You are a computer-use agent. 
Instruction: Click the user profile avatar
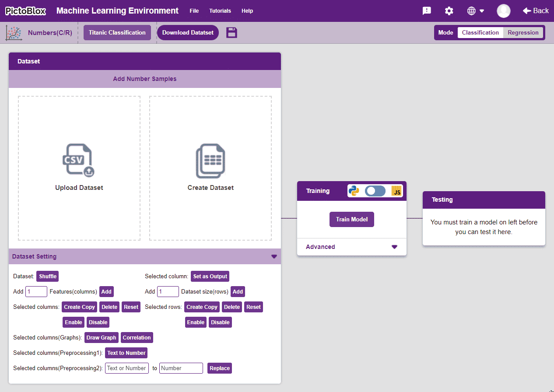click(x=503, y=11)
